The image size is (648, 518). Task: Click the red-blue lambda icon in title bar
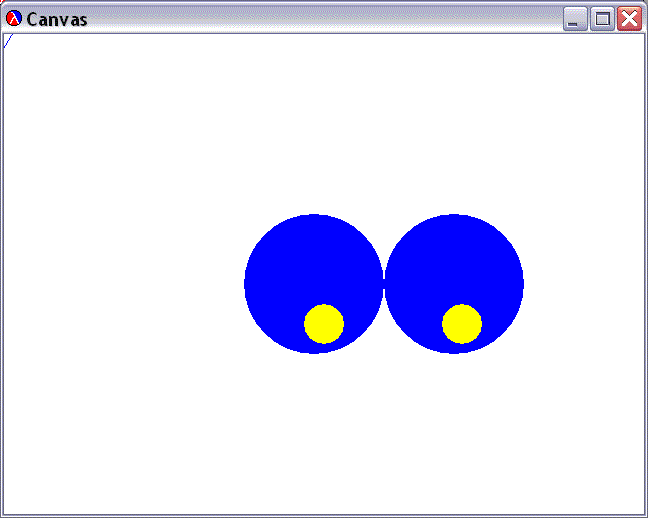pos(14,19)
